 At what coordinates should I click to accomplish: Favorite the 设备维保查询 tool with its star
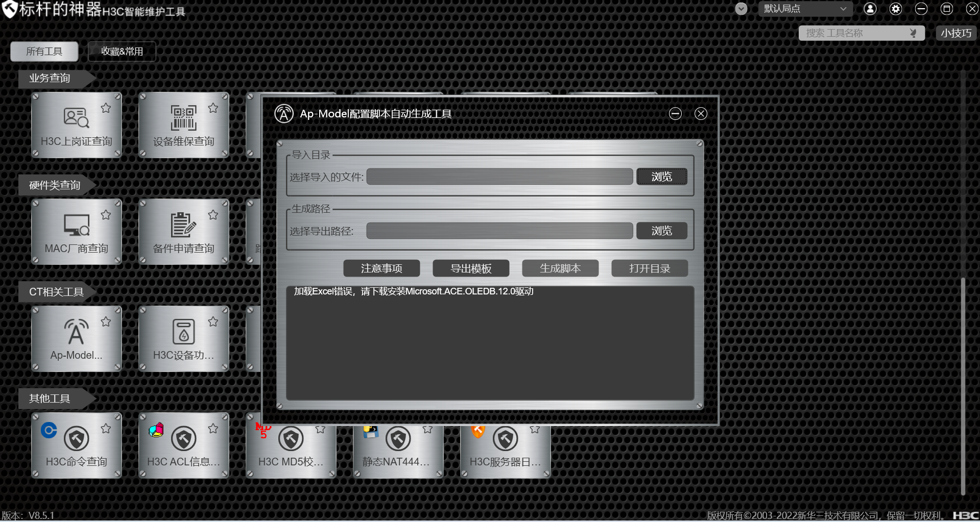[x=213, y=108]
